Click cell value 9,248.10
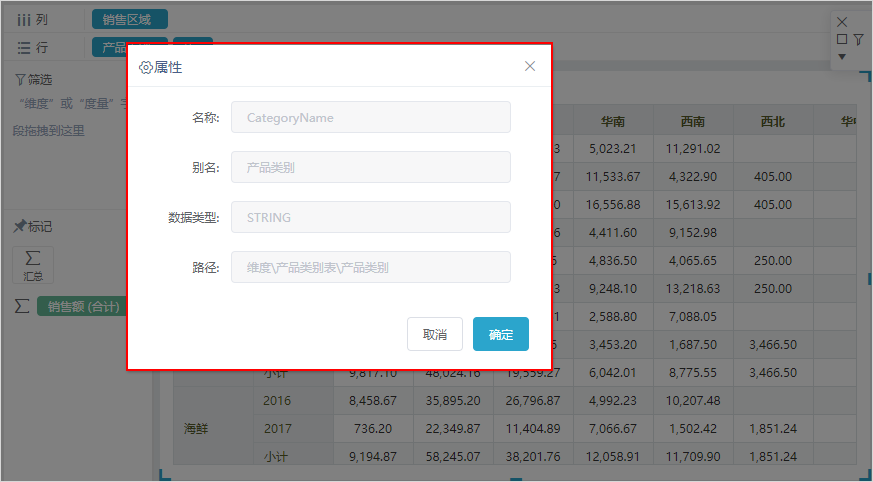 tap(613, 288)
